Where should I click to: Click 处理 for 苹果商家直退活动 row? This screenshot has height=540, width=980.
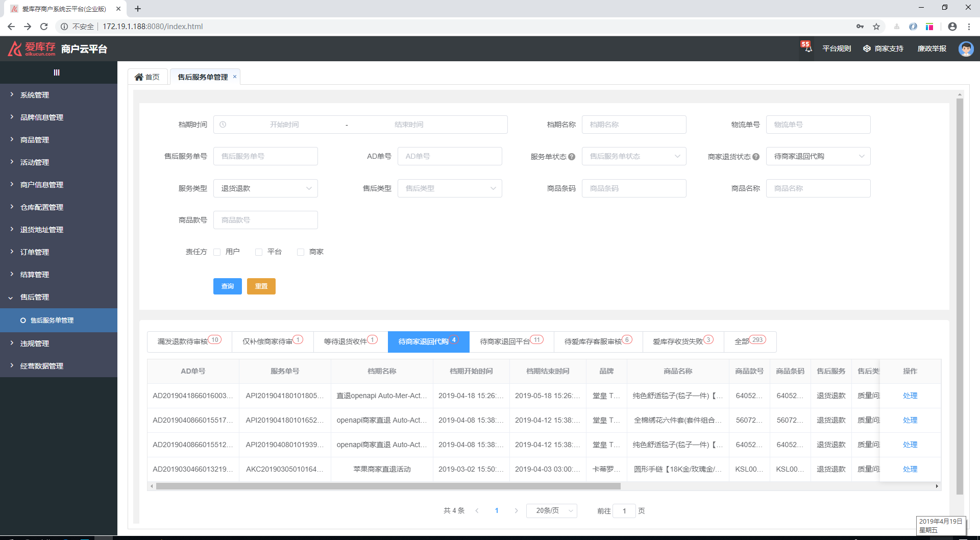(910, 469)
